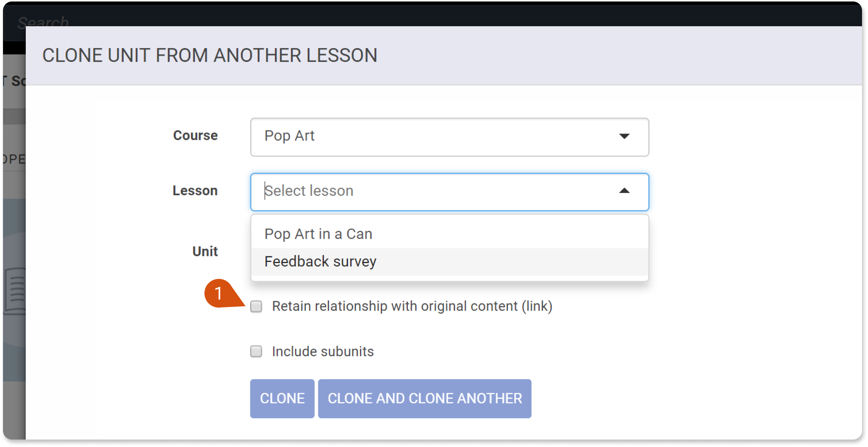Click CLONE AND CLONE ANOTHER button
This screenshot has height=447, width=868.
click(x=425, y=398)
